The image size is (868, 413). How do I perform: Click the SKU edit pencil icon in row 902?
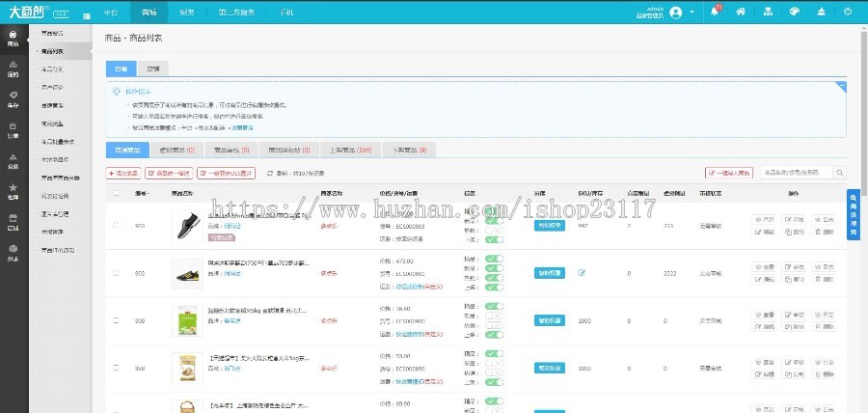click(582, 273)
